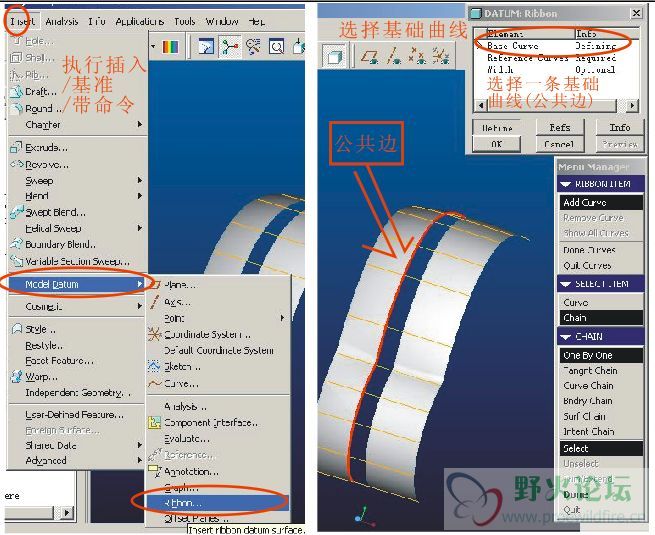Click right scroll arrow in element list
The height and width of the screenshot is (535, 655).
[632, 105]
